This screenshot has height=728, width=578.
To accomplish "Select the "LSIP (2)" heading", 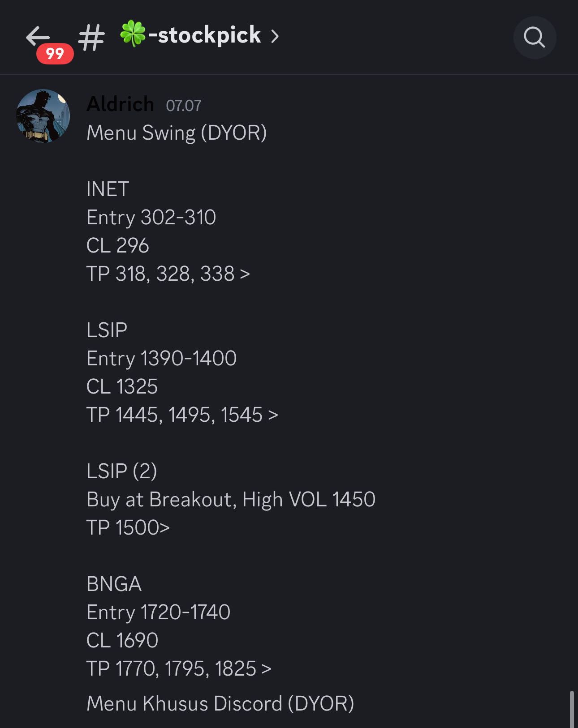I will click(121, 471).
